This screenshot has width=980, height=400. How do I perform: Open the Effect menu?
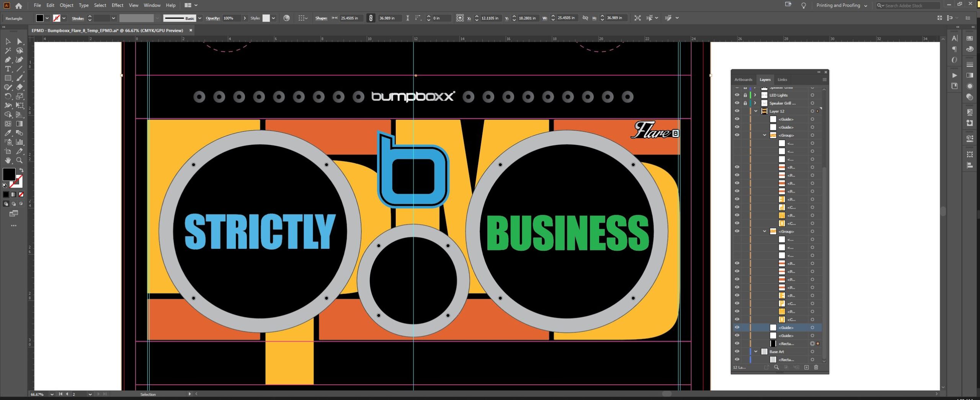click(118, 5)
